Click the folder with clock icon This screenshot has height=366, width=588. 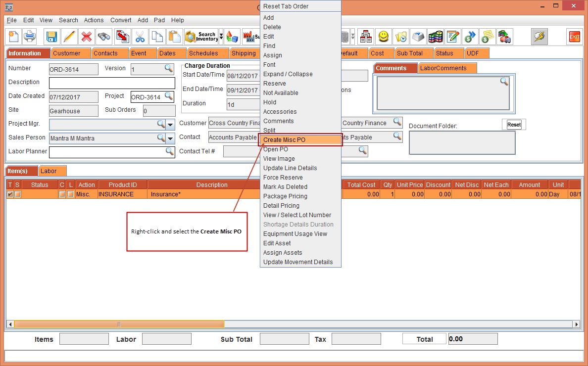click(x=401, y=37)
